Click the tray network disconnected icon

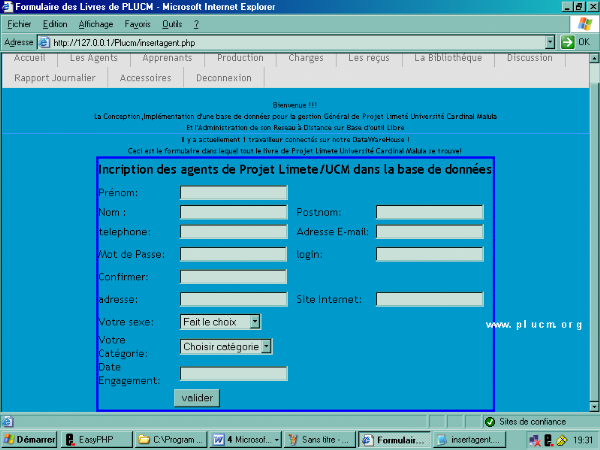535,440
